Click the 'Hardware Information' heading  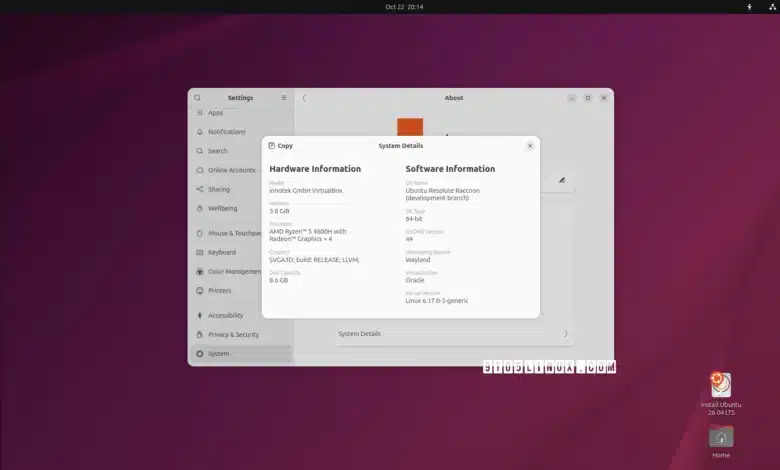point(315,169)
